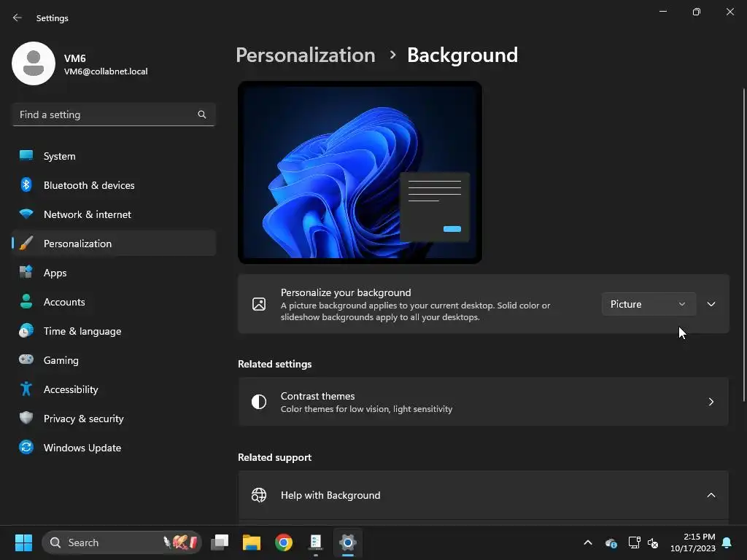Open the Settings gear in the taskbar

coord(348,542)
